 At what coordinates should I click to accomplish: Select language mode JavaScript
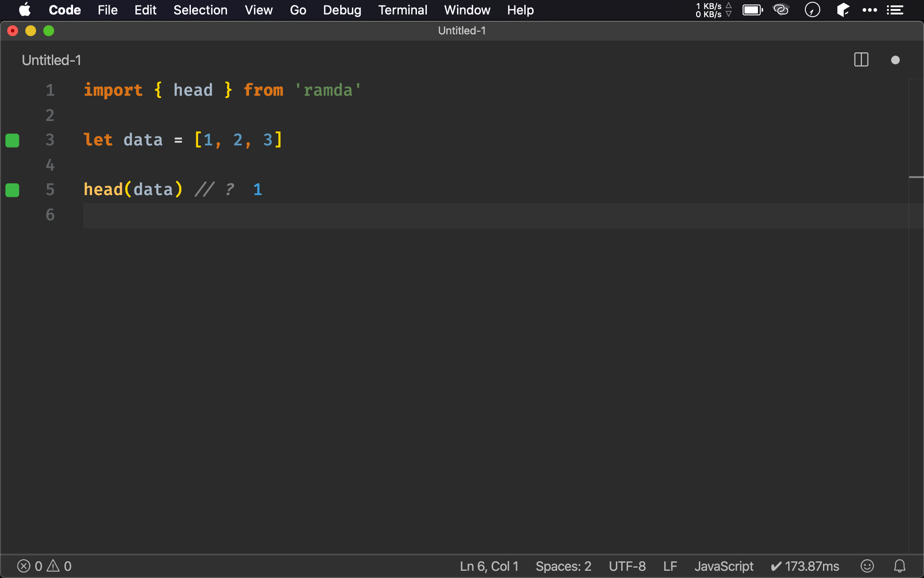click(x=724, y=566)
